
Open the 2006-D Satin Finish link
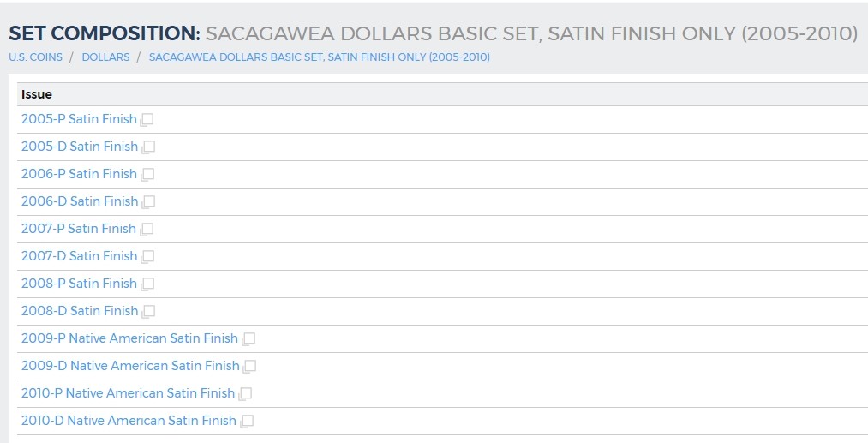coord(79,201)
